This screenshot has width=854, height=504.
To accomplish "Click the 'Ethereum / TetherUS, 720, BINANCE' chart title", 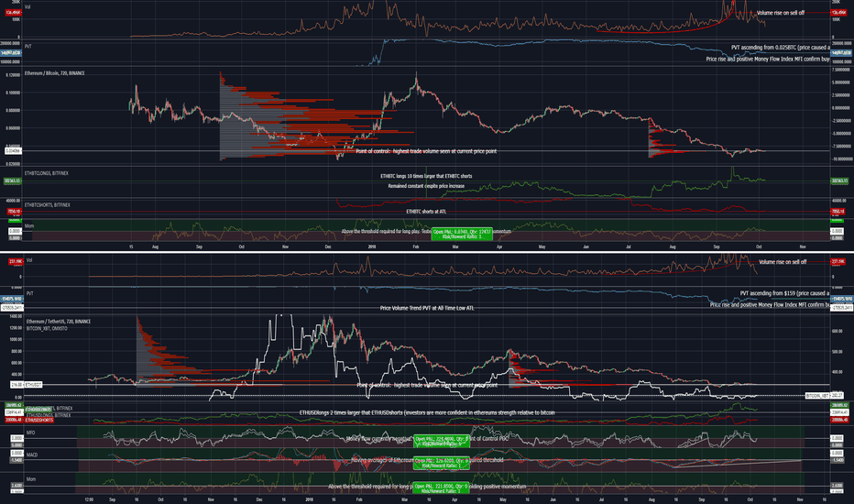I will tap(59, 322).
